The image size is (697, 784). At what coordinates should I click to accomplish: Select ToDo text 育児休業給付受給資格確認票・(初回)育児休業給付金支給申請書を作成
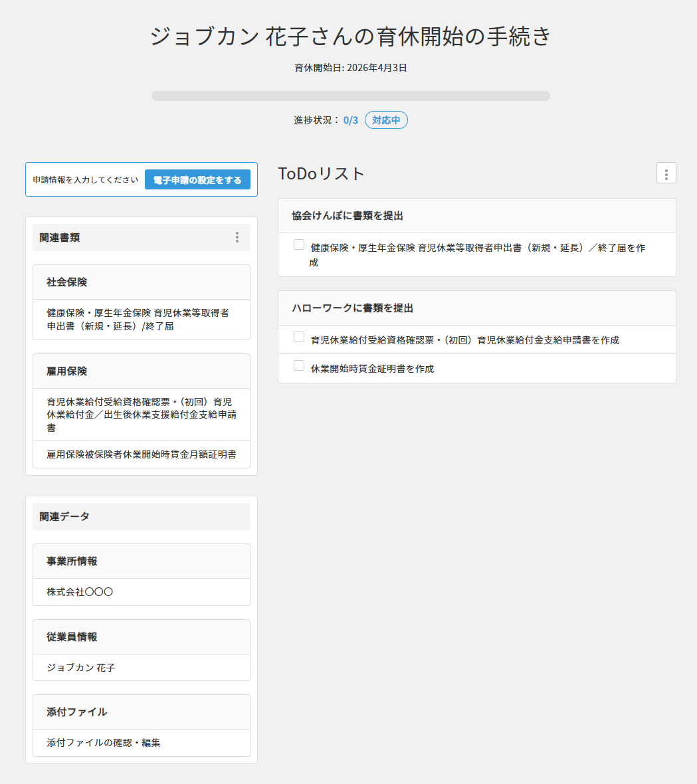pos(465,340)
